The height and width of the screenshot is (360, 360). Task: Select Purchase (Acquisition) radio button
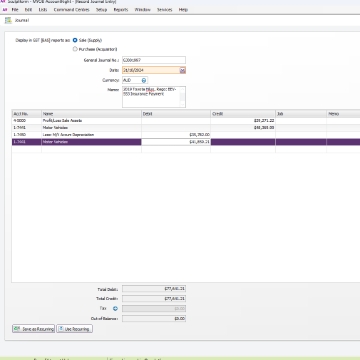coord(75,49)
